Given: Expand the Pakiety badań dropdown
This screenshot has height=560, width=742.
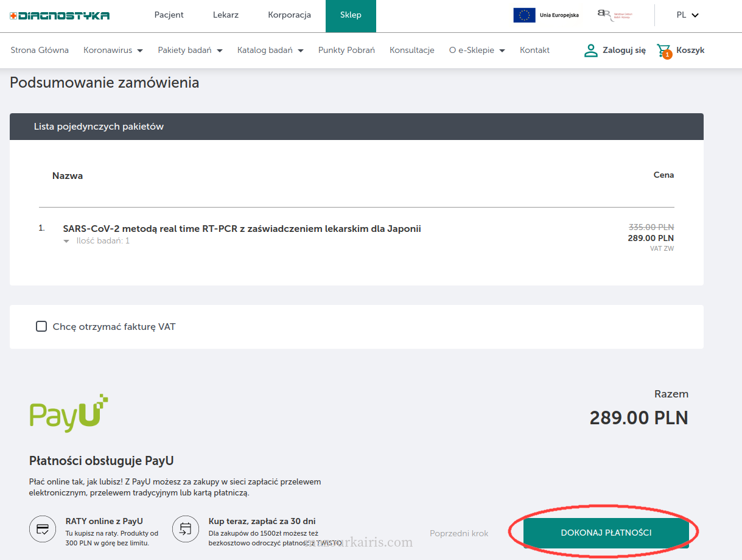Looking at the screenshot, I should tap(190, 51).
